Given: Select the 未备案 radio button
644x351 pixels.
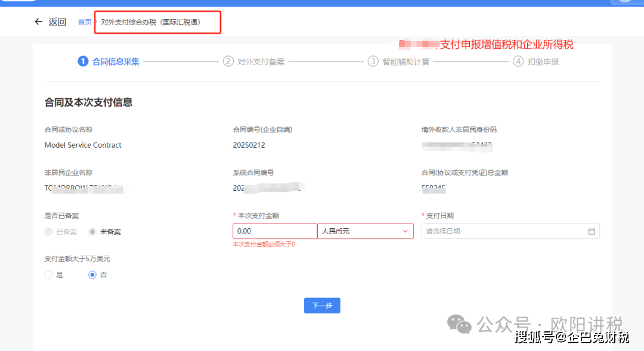Looking at the screenshot, I should 92,231.
